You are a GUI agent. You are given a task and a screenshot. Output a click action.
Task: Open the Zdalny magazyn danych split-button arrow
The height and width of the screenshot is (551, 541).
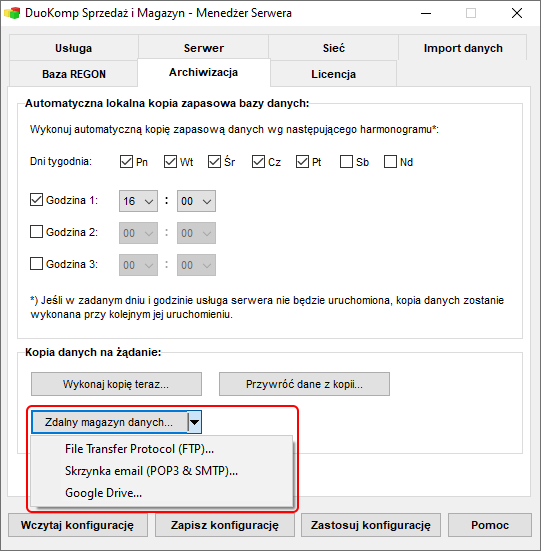pos(195,422)
